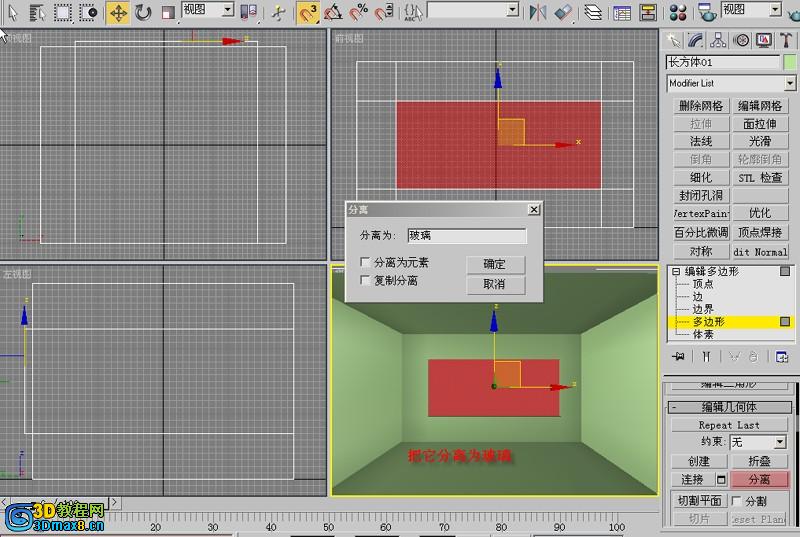
Task: Switch to the Hierarchy command panel
Action: [718, 40]
